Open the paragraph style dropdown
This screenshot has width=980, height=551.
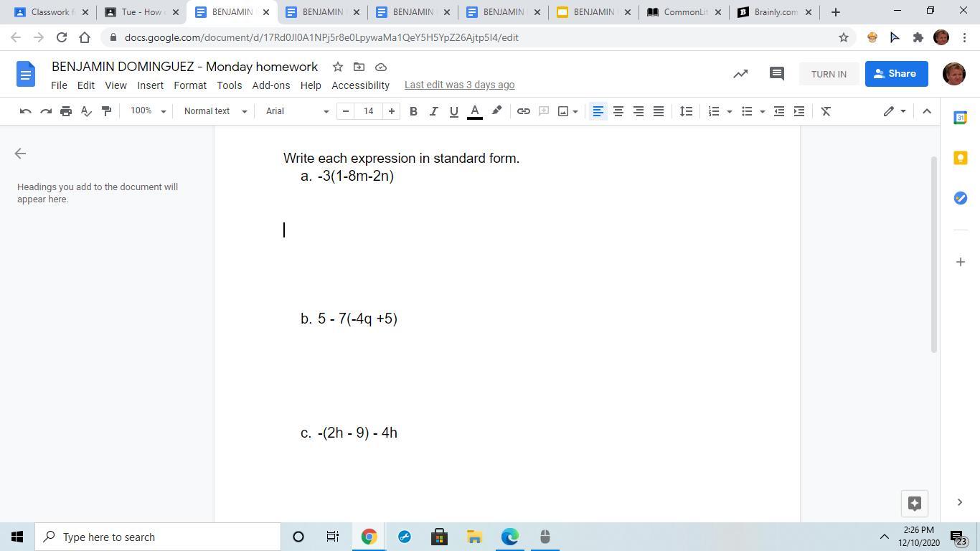pos(215,111)
